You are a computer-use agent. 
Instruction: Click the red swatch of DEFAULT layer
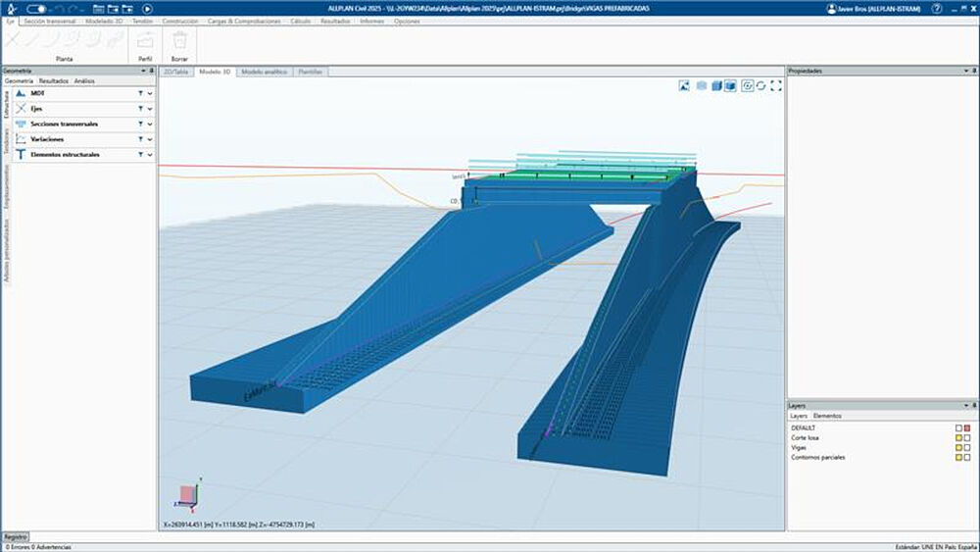pyautogui.click(x=967, y=428)
